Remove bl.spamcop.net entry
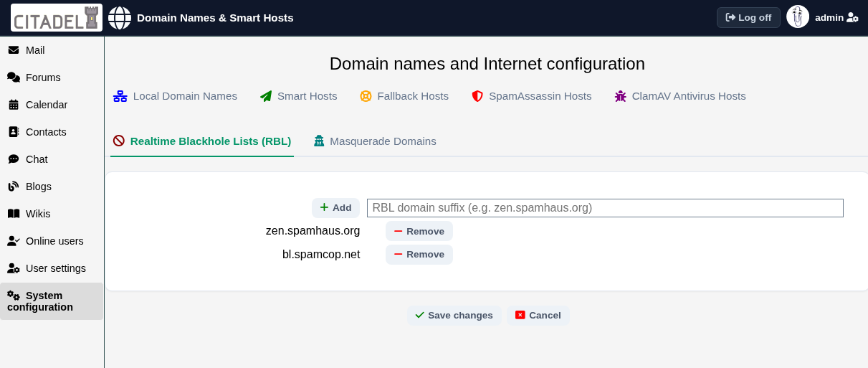The height and width of the screenshot is (368, 868). click(x=419, y=255)
